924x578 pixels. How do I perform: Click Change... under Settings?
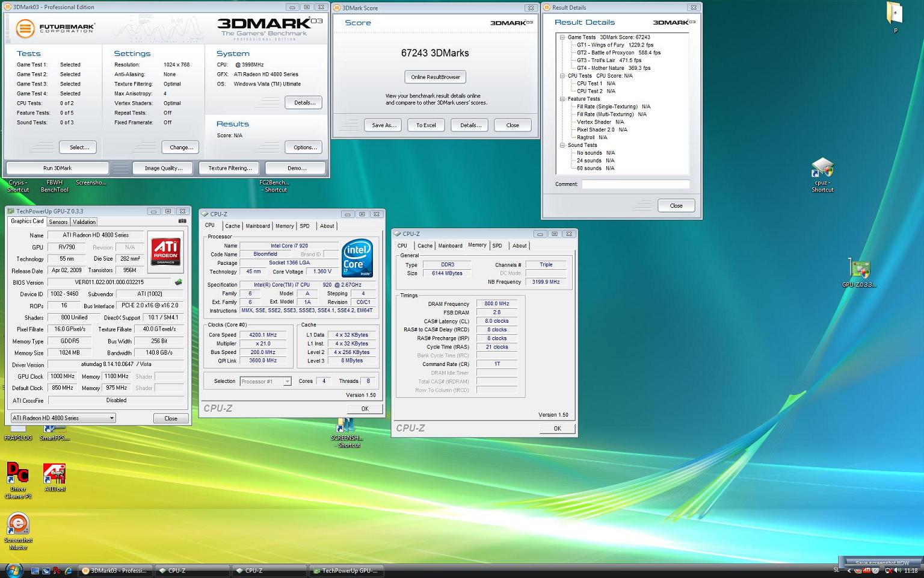click(182, 147)
